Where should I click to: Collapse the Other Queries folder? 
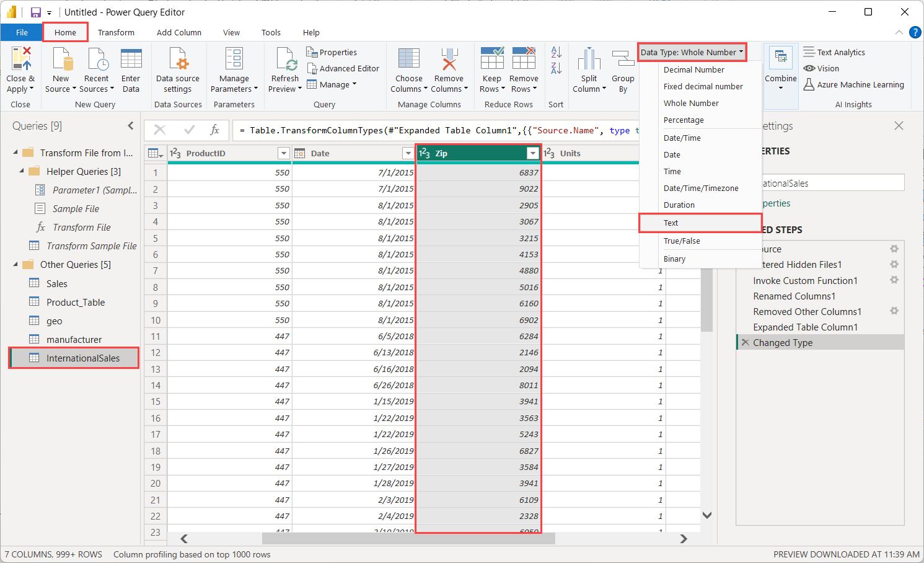click(x=15, y=265)
